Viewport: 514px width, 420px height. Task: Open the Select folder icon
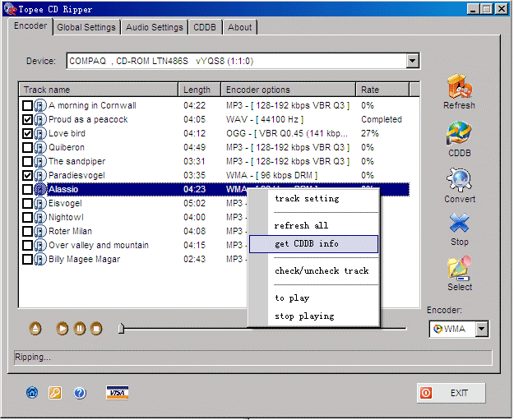[x=459, y=269]
